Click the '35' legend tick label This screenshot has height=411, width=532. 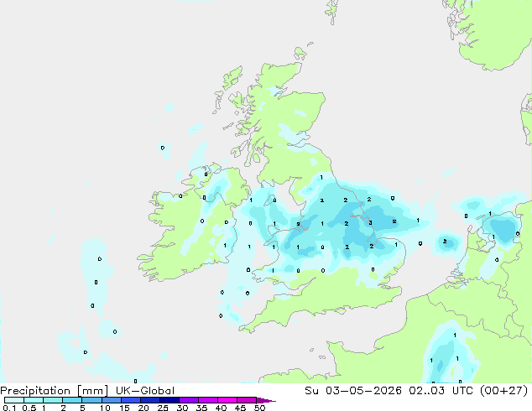click(201, 408)
